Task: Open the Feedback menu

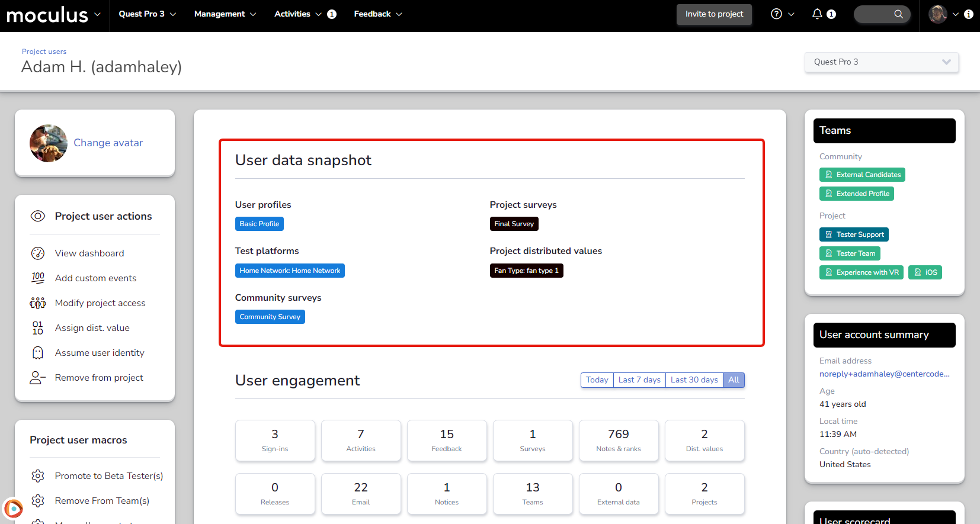Action: tap(377, 14)
